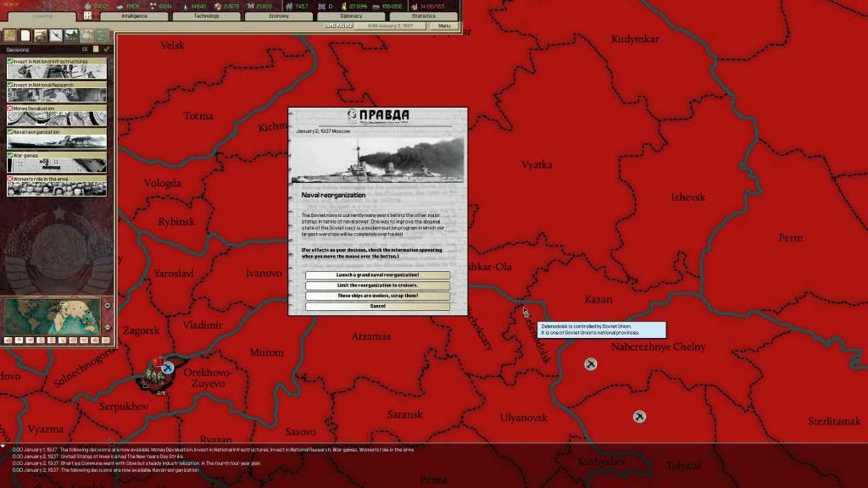Click the convoy icon near Naberezhnye Chelny
Viewport: 868px width, 488px height.
click(591, 364)
